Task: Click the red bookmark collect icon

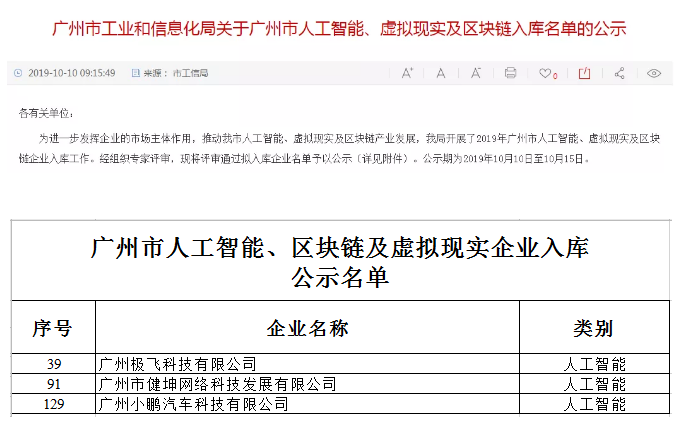Action: (585, 73)
